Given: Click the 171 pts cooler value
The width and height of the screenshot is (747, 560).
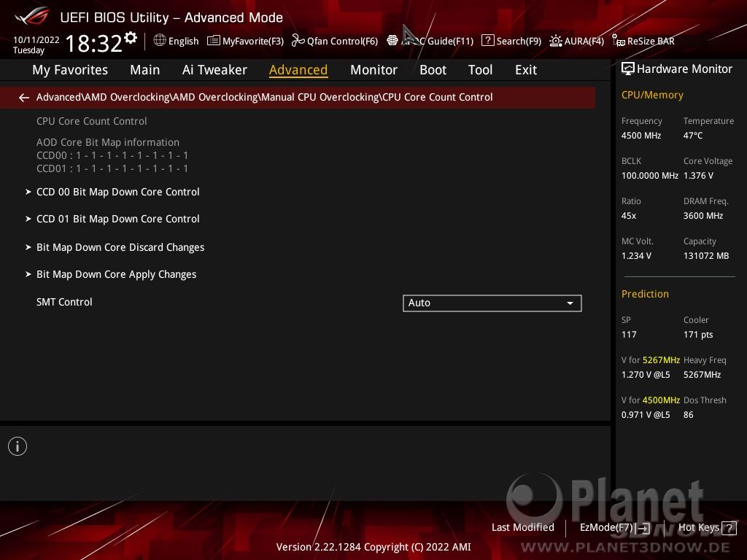Looking at the screenshot, I should tap(698, 335).
